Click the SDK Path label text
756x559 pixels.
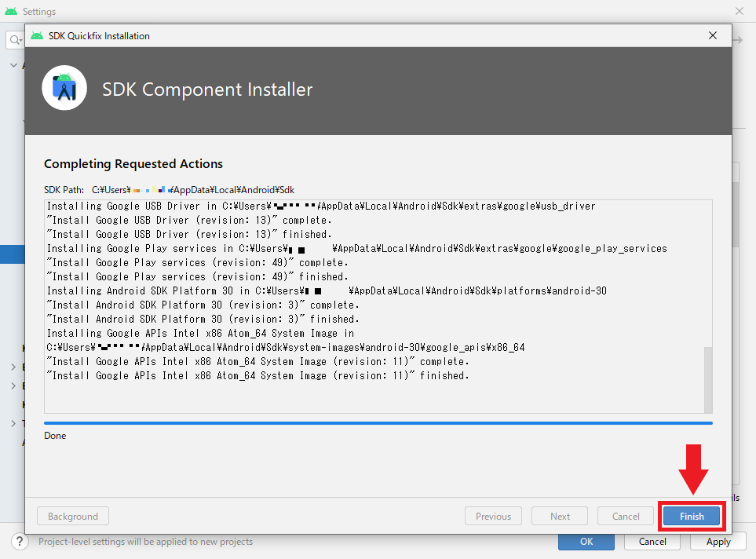(x=64, y=190)
